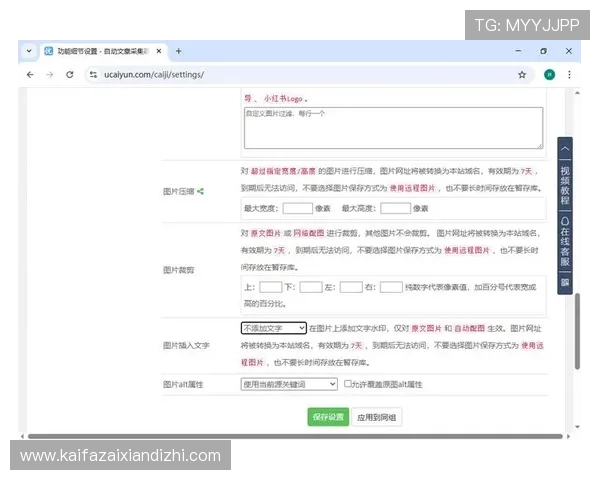This screenshot has height=480, width=600.
Task: Open the green profile avatar
Action: coord(549,75)
